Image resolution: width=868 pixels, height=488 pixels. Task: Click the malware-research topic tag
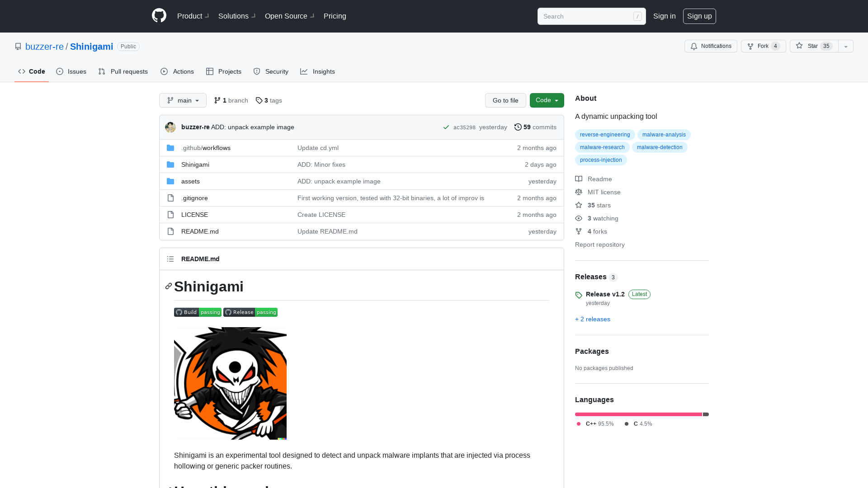[x=602, y=147]
